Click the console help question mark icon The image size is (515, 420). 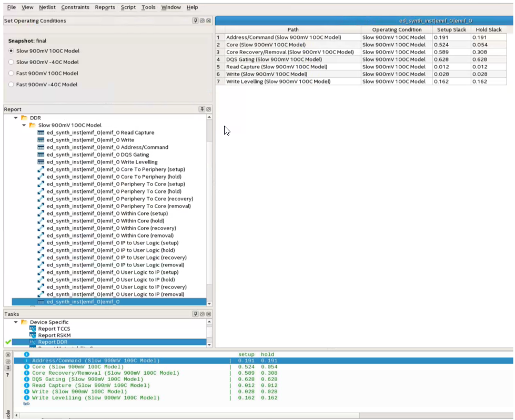pyautogui.click(x=7, y=375)
